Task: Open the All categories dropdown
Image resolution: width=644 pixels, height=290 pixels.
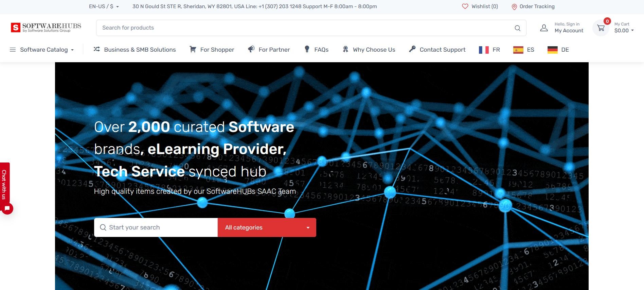Action: 267,227
